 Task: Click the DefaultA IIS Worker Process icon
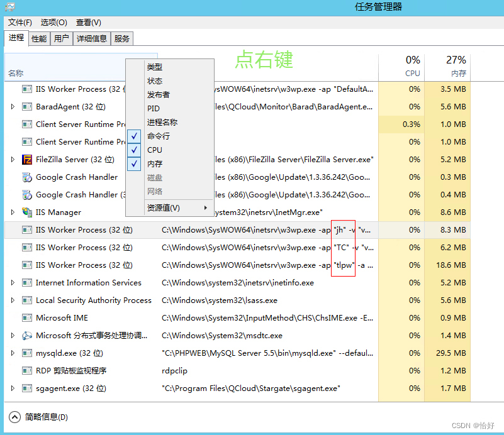(27, 89)
